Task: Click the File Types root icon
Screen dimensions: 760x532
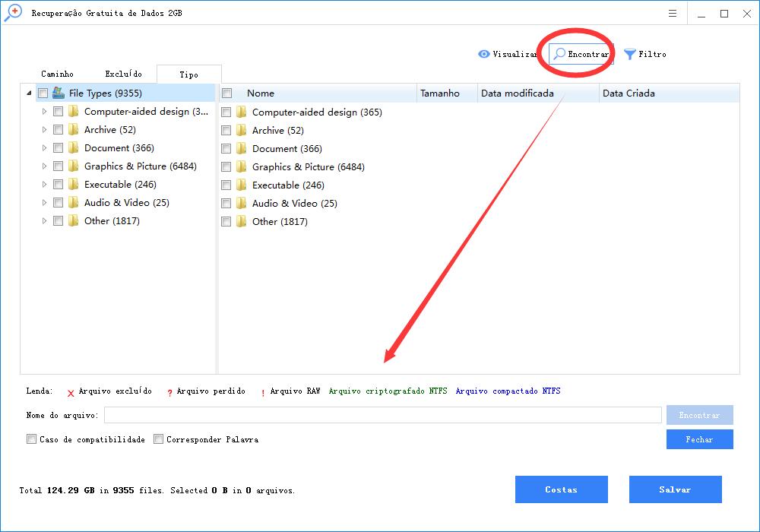Action: (59, 93)
